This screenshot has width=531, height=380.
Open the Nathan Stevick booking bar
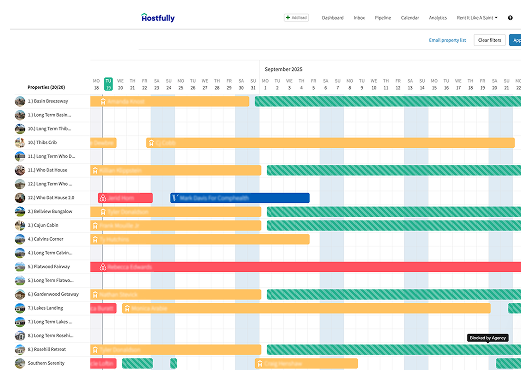[x=175, y=294]
